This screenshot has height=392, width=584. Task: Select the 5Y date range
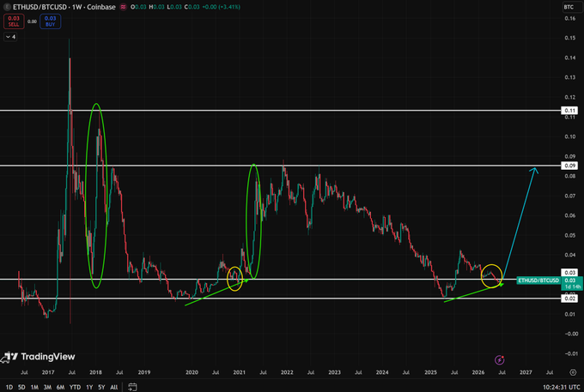(x=101, y=387)
